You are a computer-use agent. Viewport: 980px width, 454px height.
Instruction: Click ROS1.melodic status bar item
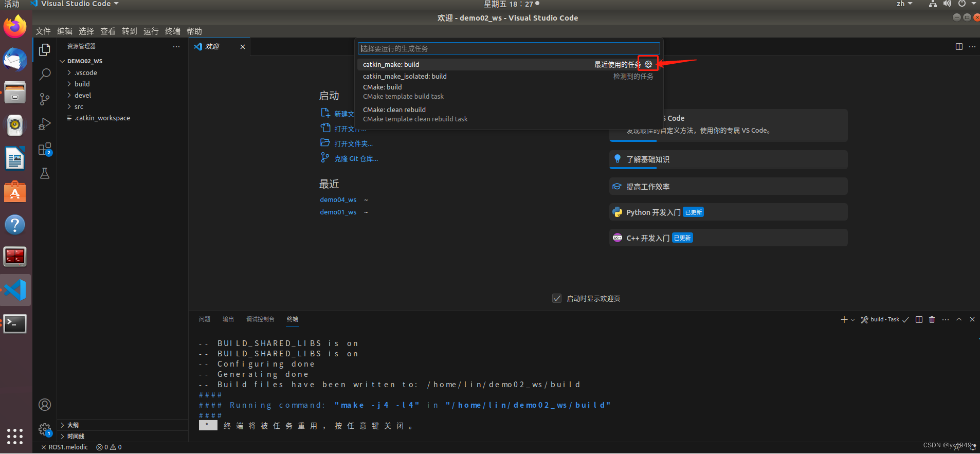tap(64, 447)
